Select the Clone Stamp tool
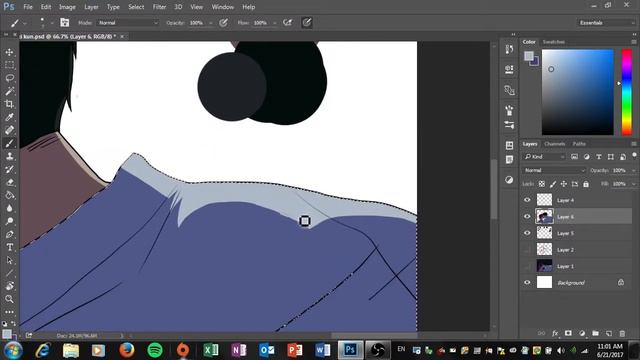Image resolution: width=640 pixels, height=360 pixels. (9, 156)
